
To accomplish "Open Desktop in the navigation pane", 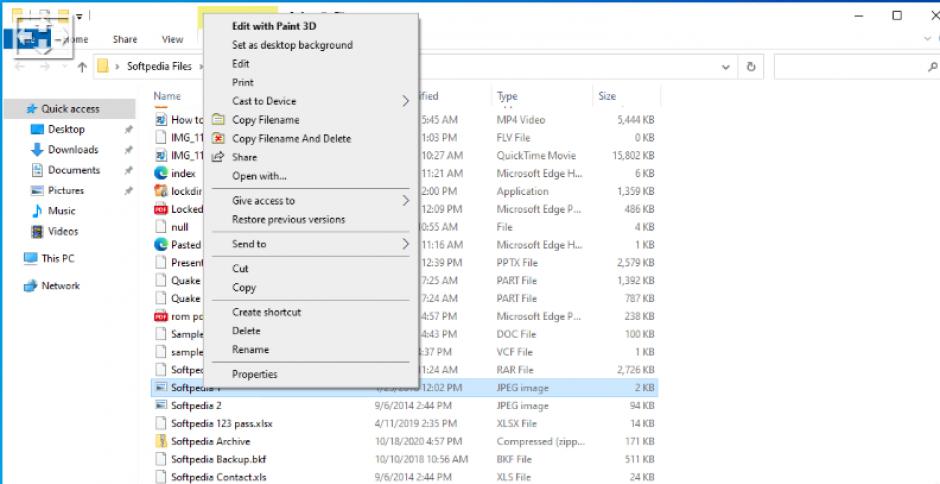I will click(x=66, y=129).
